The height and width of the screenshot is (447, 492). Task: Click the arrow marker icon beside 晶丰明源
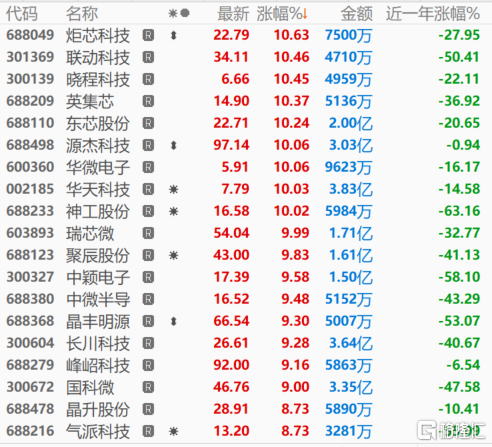173,321
